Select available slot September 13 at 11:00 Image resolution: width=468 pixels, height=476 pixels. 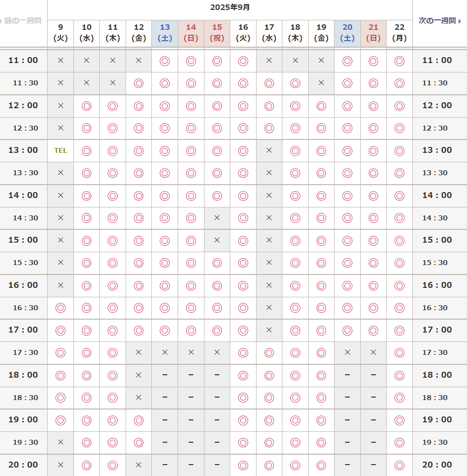[x=165, y=61]
